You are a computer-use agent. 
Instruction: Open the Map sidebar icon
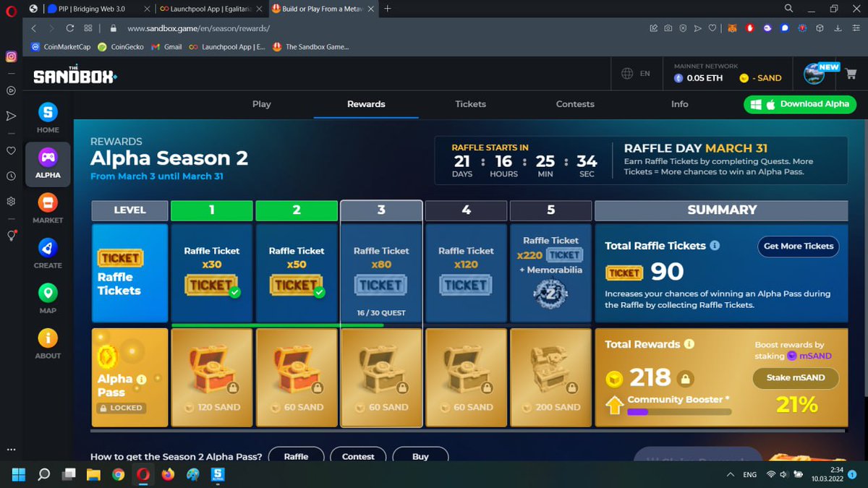[48, 299]
